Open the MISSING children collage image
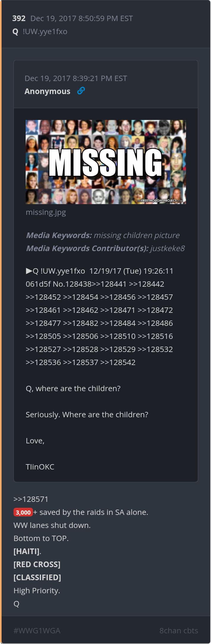 [106, 162]
